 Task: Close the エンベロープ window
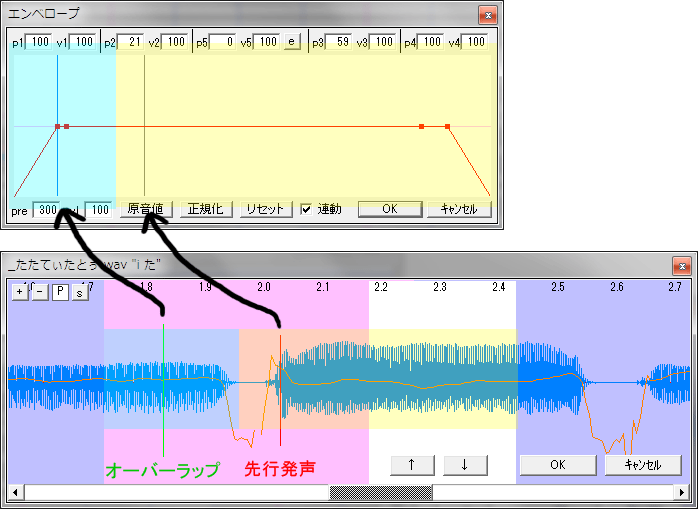click(486, 14)
